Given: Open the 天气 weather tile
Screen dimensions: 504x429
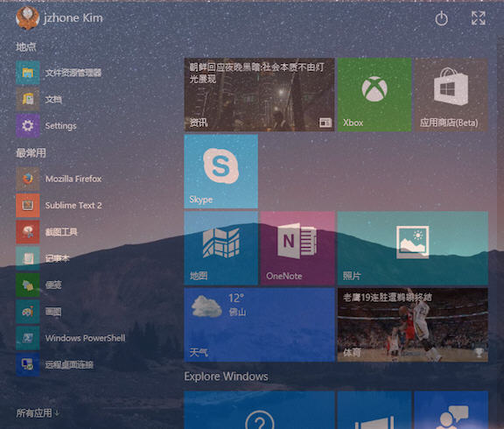Looking at the screenshot, I should click(259, 325).
